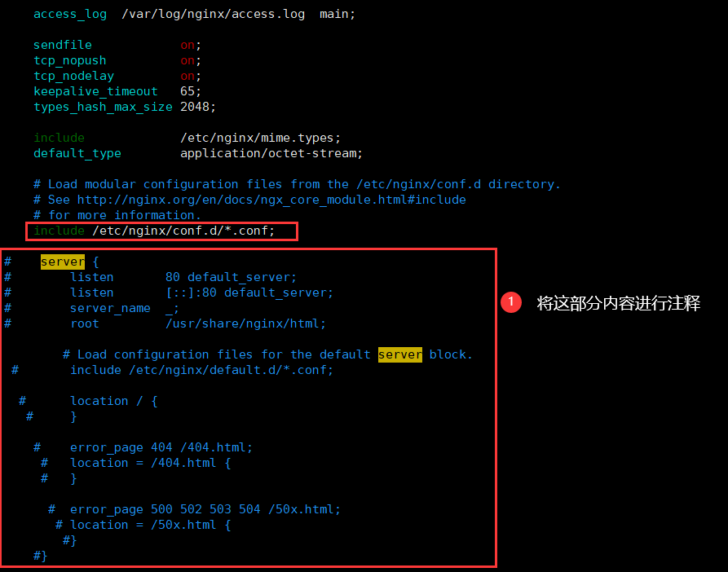This screenshot has width=728, height=572.
Task: Click the 'on' value for tcp_nopush
Action: click(x=188, y=60)
